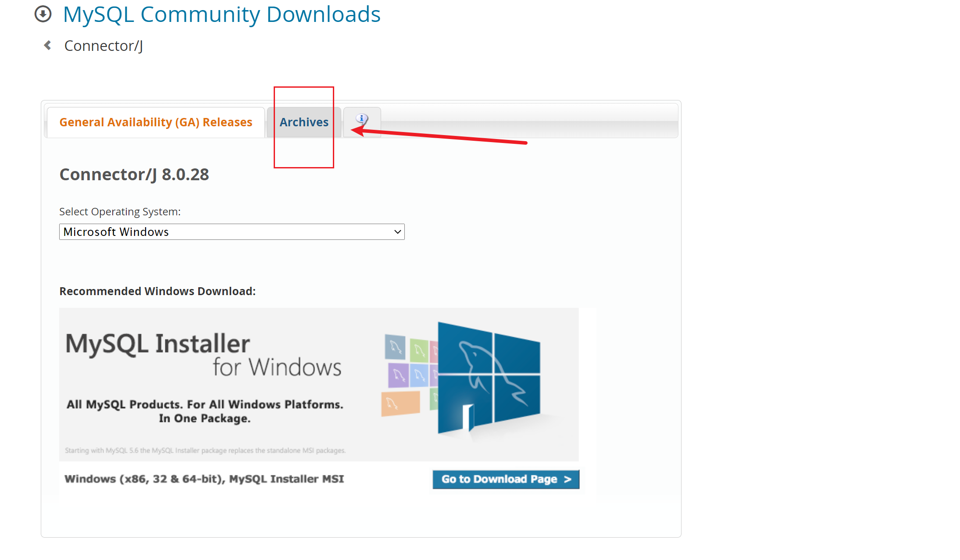Click the Connector/J breadcrumb text
960x560 pixels.
click(103, 46)
